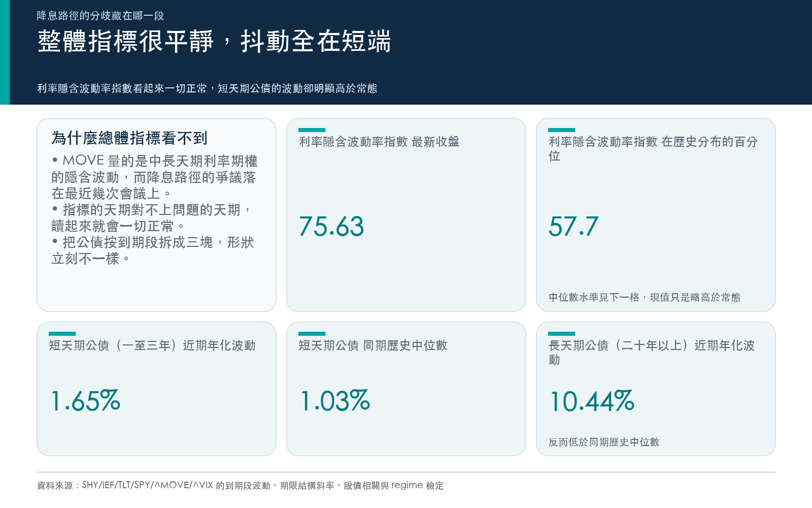The height and width of the screenshot is (508, 812).
Task: Click the note 中位數水準見下一格，現值只是略高於常態
Action: (x=645, y=297)
